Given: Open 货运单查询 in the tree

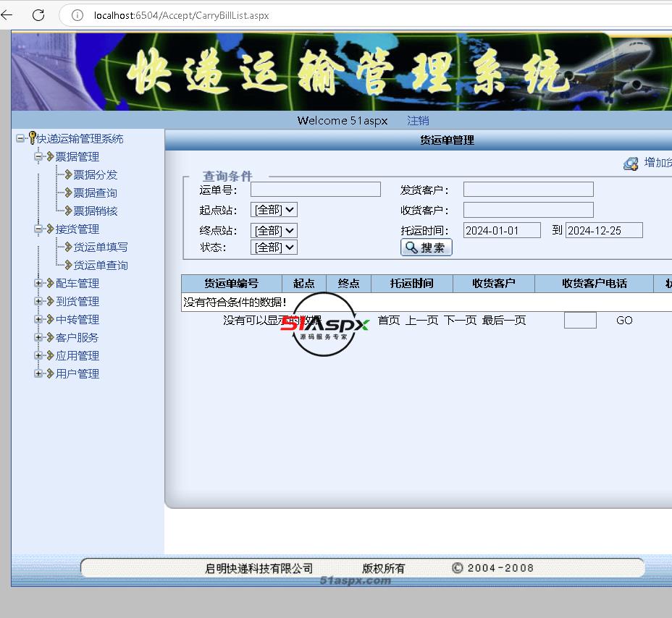Looking at the screenshot, I should coord(101,265).
